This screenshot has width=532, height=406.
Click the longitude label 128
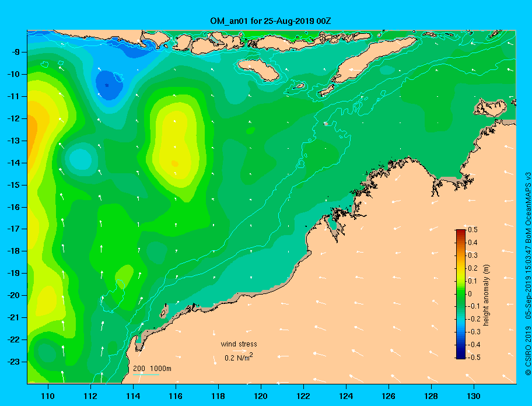[431, 396]
